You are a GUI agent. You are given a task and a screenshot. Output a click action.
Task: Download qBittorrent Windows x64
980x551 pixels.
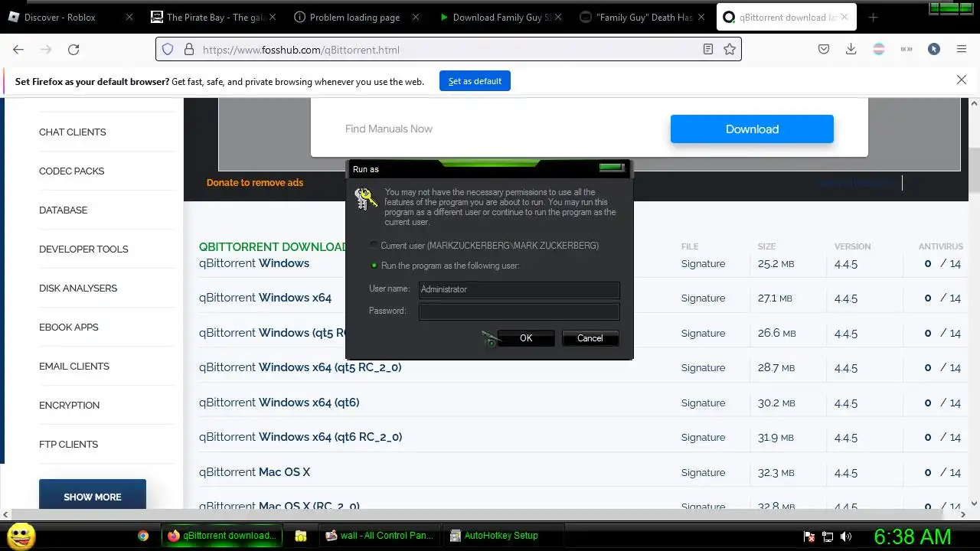(x=266, y=298)
